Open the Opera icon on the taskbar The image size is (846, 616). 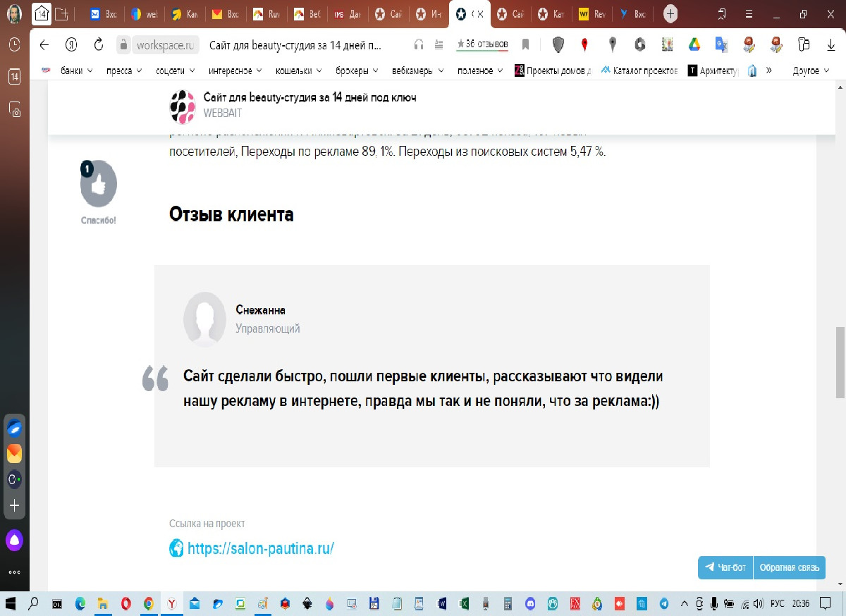coord(125,604)
